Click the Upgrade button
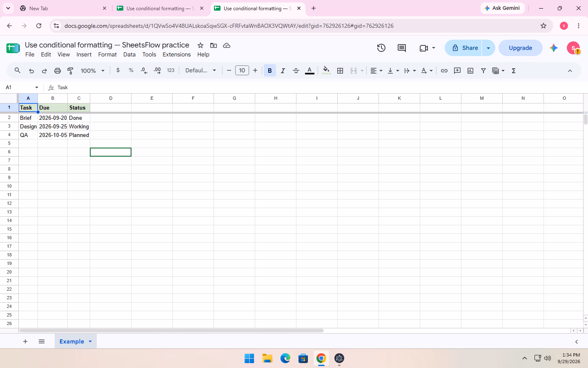 (521, 48)
